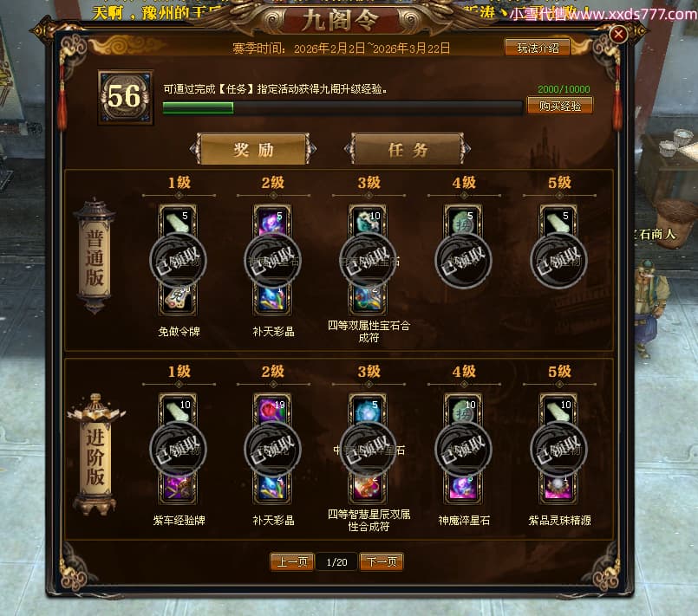Switch to the 奖励 tab

(x=253, y=149)
